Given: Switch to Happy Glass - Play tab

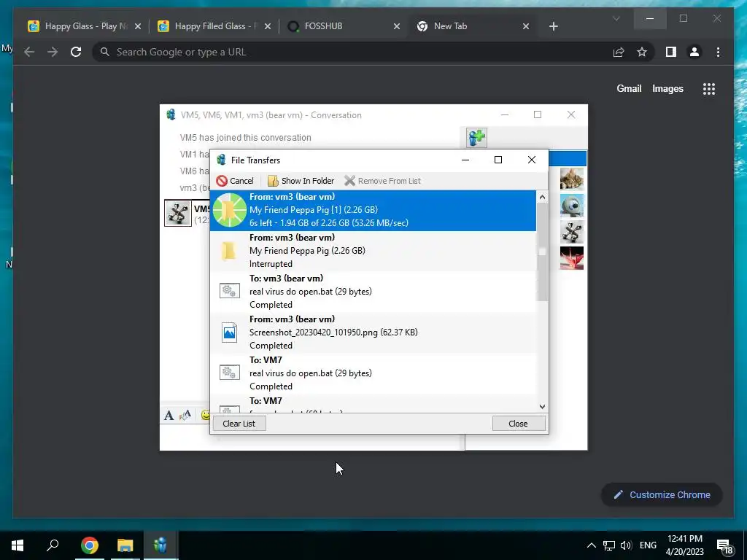Looking at the screenshot, I should pyautogui.click(x=85, y=26).
